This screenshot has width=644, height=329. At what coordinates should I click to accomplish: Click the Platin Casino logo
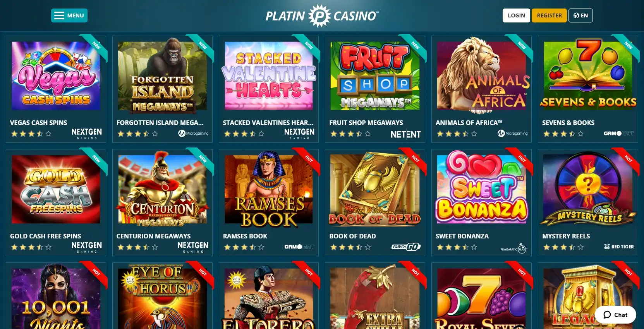[x=322, y=16]
